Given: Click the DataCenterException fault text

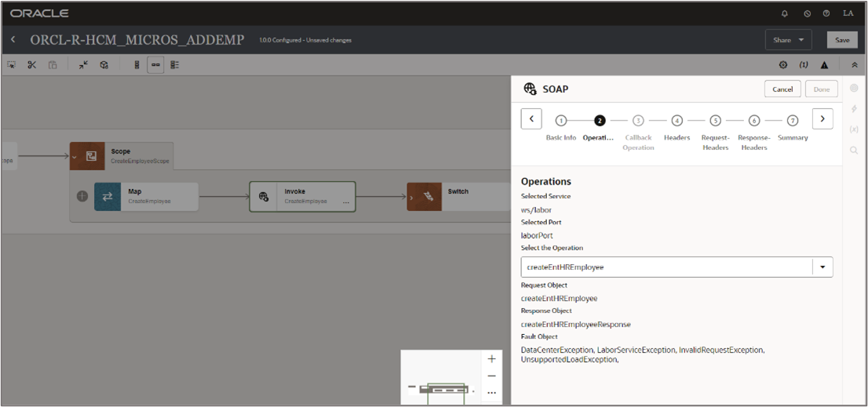Looking at the screenshot, I should [x=558, y=351].
